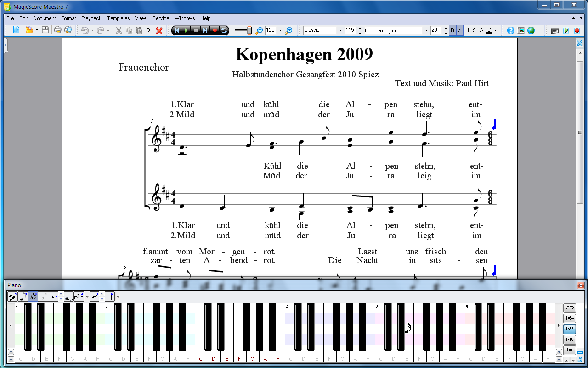588x368 pixels.
Task: Click the red delete (X) icon
Action: click(159, 30)
